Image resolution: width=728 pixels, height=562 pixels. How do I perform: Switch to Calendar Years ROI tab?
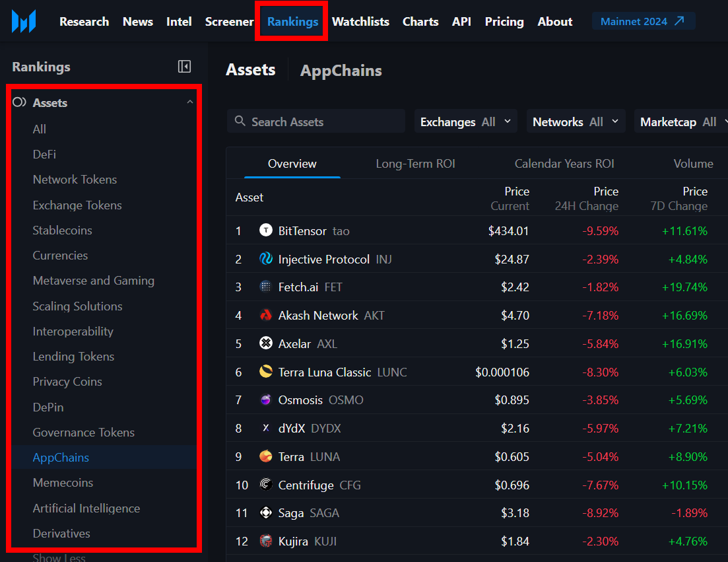point(564,164)
